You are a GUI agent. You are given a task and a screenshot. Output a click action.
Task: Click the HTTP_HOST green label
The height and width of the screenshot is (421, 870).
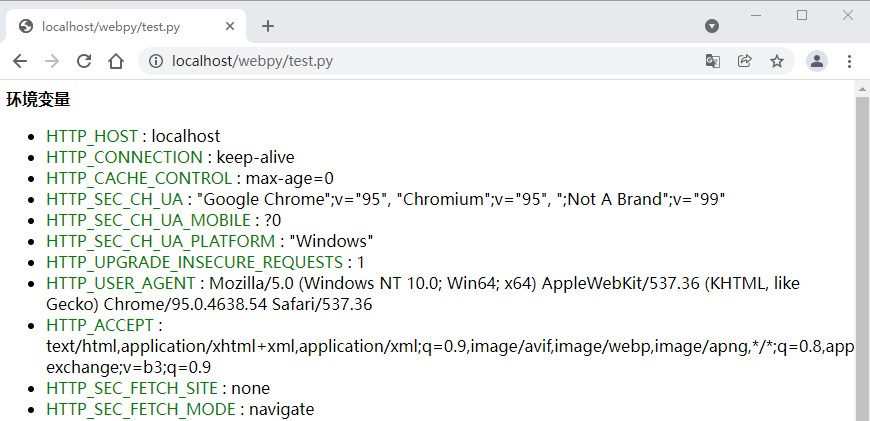pos(92,136)
